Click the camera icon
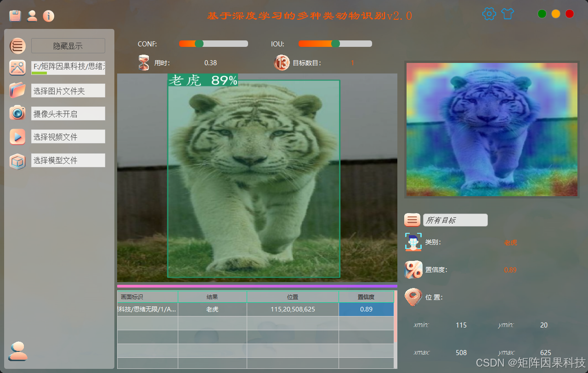The image size is (588, 373). pos(17,113)
